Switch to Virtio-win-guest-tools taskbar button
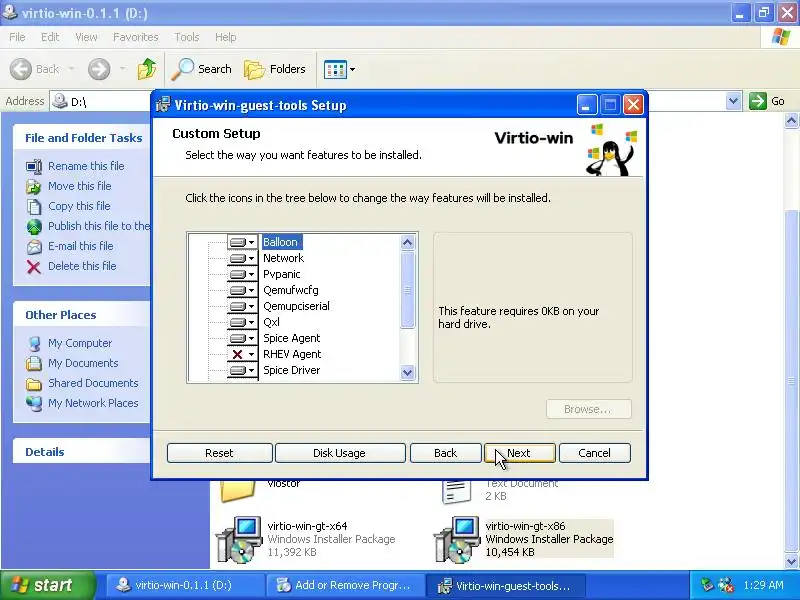800x600 pixels. 505,585
